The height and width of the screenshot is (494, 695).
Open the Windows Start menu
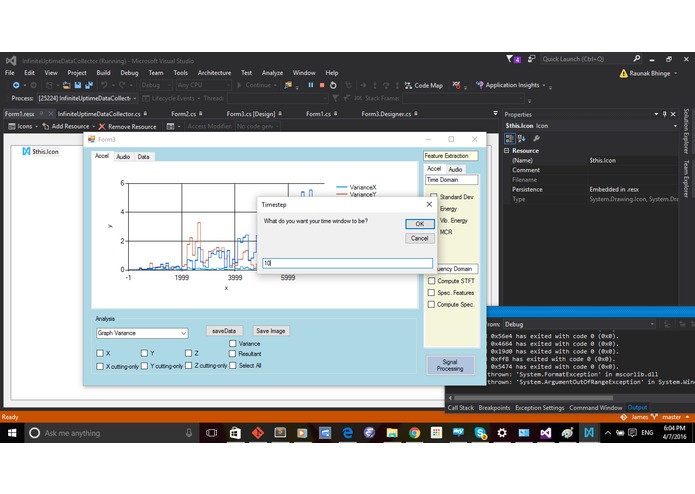[12, 433]
